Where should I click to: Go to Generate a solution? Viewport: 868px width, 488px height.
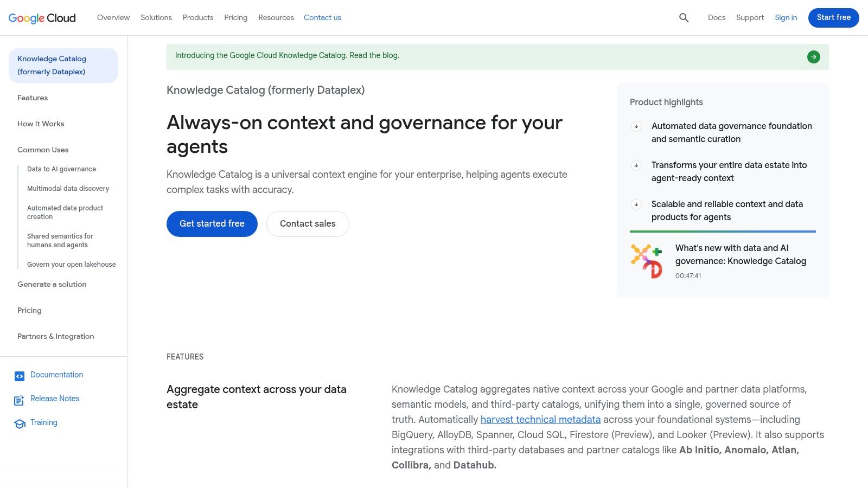tap(52, 285)
